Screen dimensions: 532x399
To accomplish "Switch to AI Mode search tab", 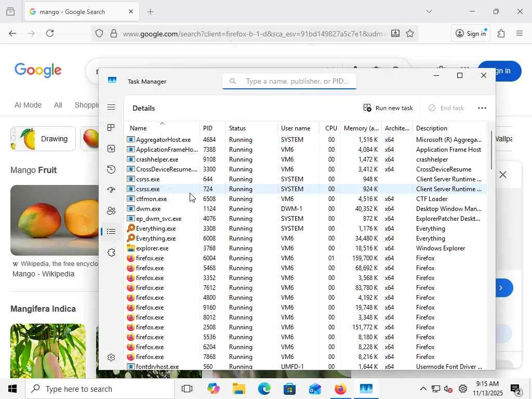I will [x=28, y=105].
